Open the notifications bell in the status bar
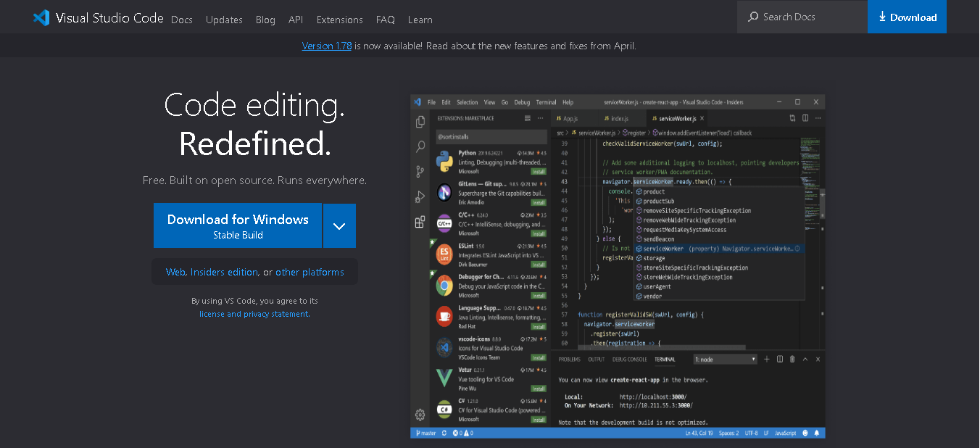Image resolution: width=980 pixels, height=448 pixels. point(817,434)
